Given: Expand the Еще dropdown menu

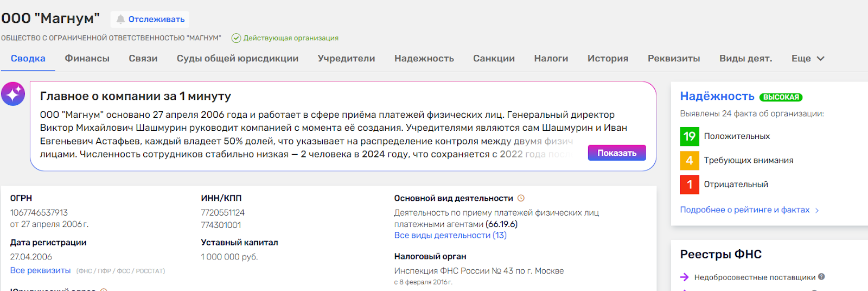Looking at the screenshot, I should click(x=808, y=59).
